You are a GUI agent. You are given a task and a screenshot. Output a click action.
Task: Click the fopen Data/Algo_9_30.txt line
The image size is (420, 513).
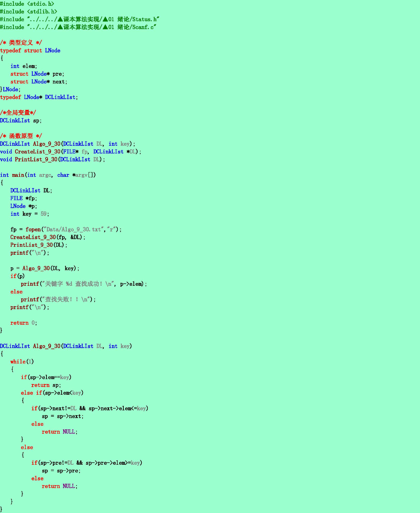click(66, 230)
